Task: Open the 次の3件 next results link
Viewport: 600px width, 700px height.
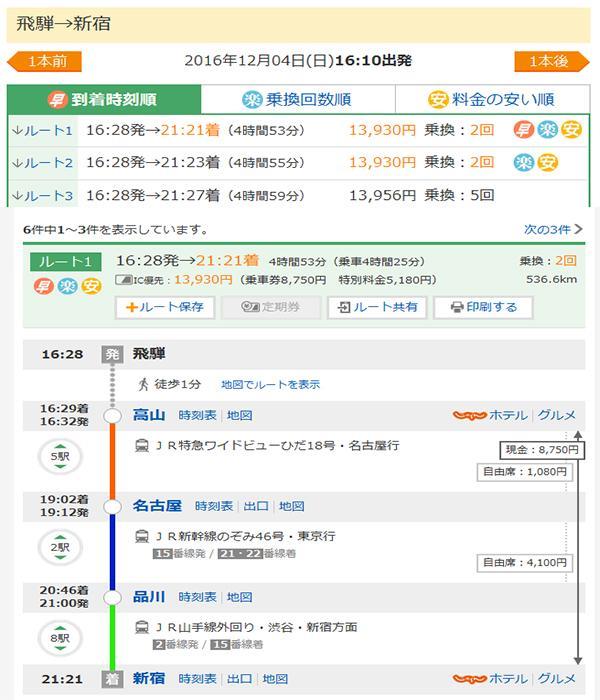Action: [552, 230]
